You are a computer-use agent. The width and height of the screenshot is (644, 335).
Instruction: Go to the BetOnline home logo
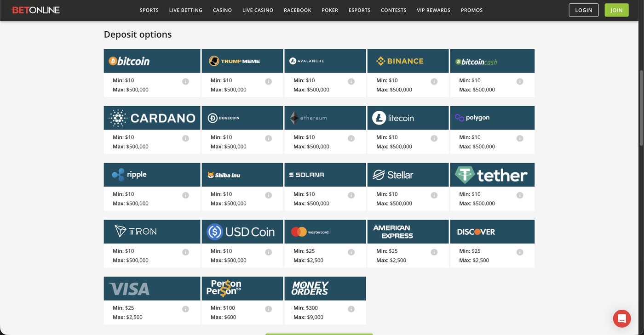point(36,10)
